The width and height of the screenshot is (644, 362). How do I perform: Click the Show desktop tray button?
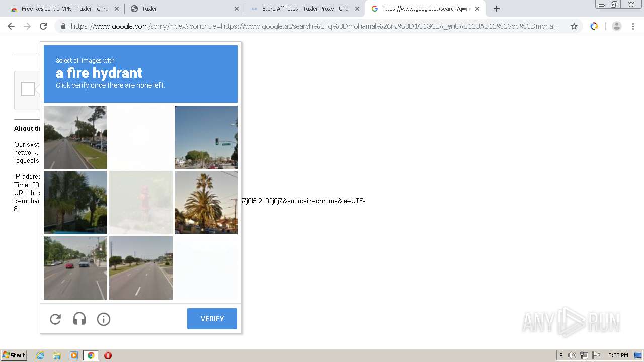point(638,355)
